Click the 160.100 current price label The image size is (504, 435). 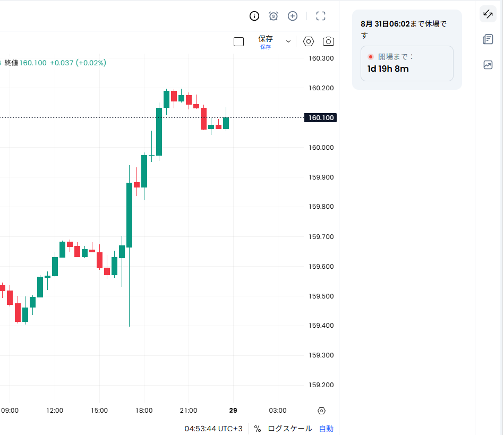point(320,118)
